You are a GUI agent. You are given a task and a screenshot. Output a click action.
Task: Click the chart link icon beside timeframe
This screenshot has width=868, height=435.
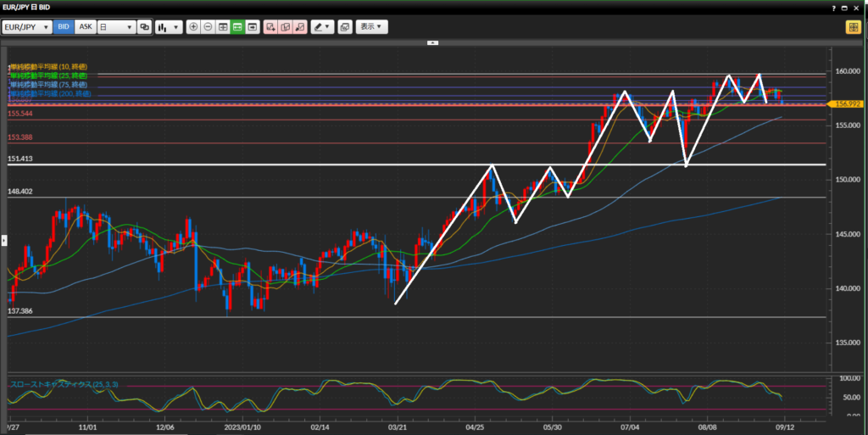click(144, 27)
